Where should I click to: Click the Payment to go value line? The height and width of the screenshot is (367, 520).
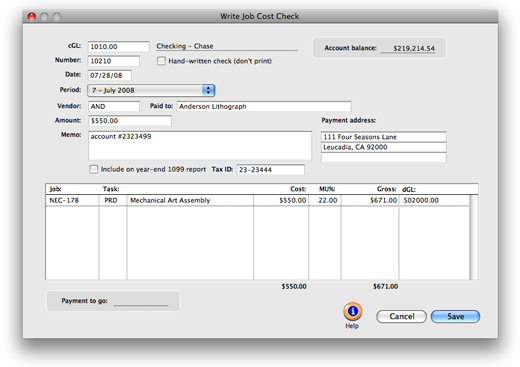[141, 301]
